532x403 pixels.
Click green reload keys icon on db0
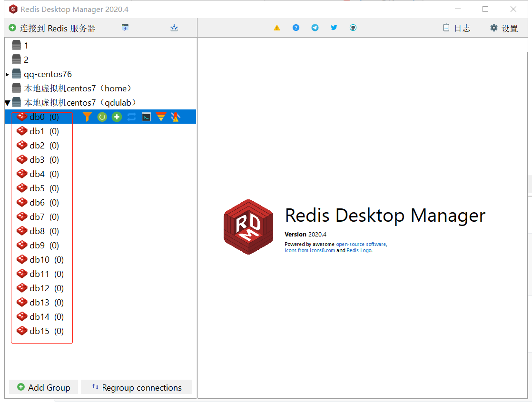[102, 117]
